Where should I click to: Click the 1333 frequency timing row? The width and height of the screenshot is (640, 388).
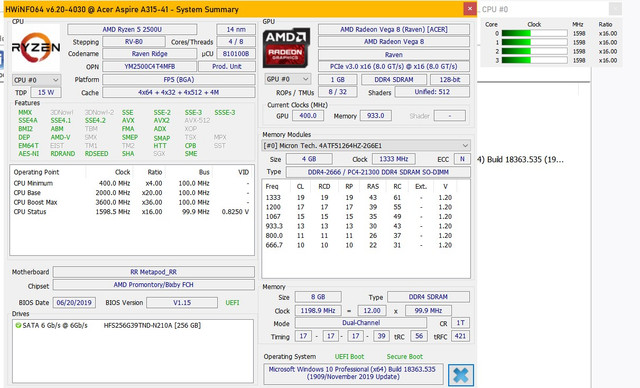click(359, 197)
